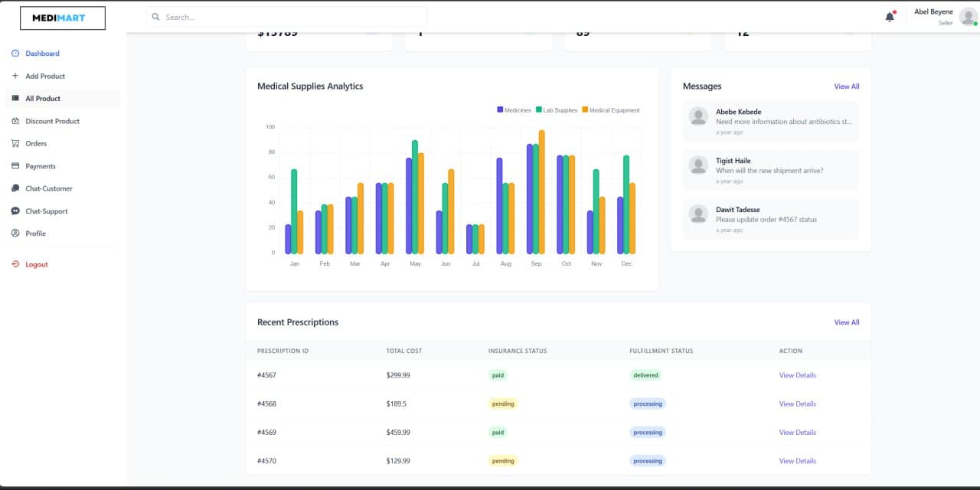Open View All in Messages panel
Screen dimensions: 980x490
point(846,86)
